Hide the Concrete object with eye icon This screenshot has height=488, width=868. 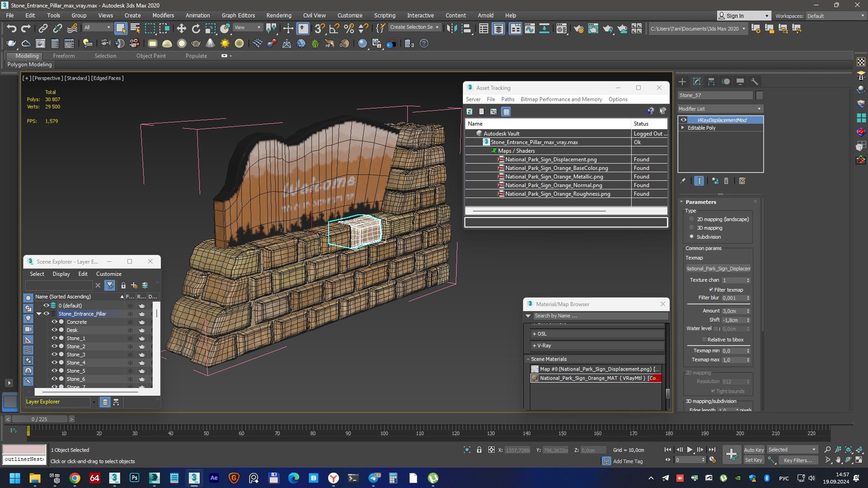(x=54, y=322)
